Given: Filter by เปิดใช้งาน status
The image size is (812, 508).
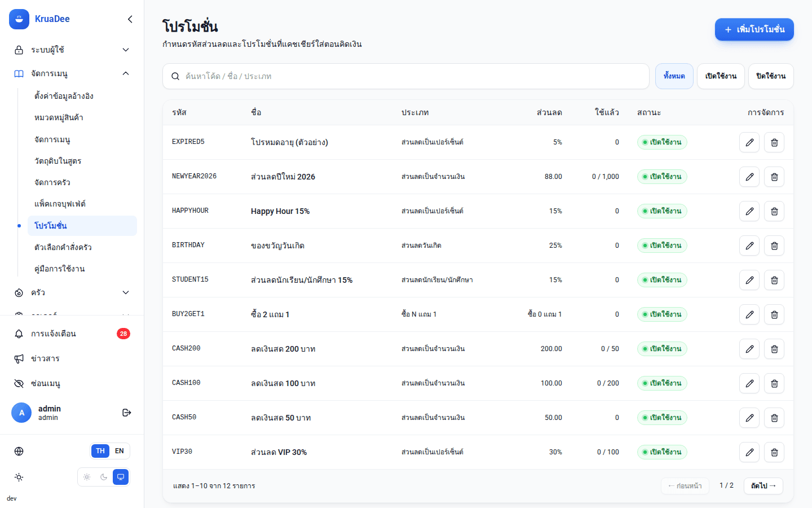Looking at the screenshot, I should [721, 76].
